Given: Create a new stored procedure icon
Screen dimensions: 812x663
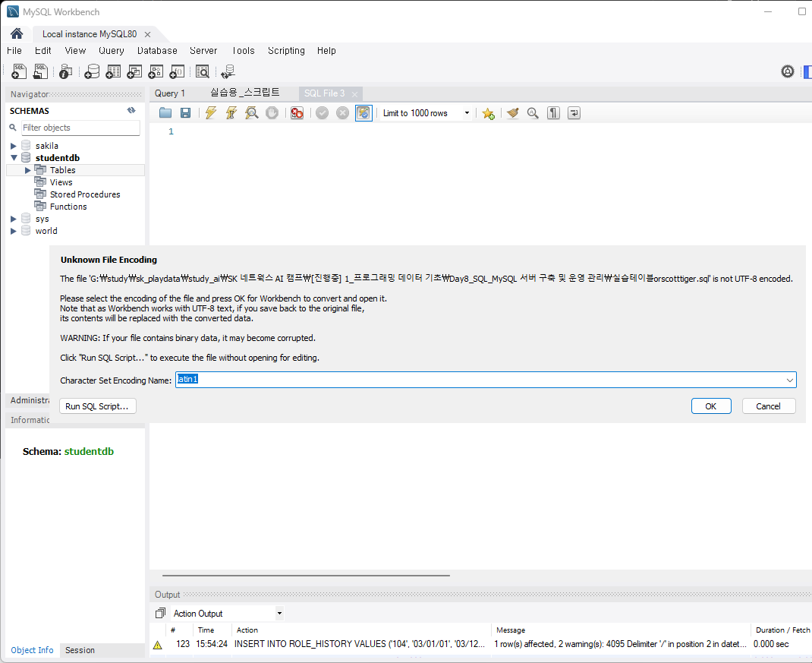Looking at the screenshot, I should 156,71.
